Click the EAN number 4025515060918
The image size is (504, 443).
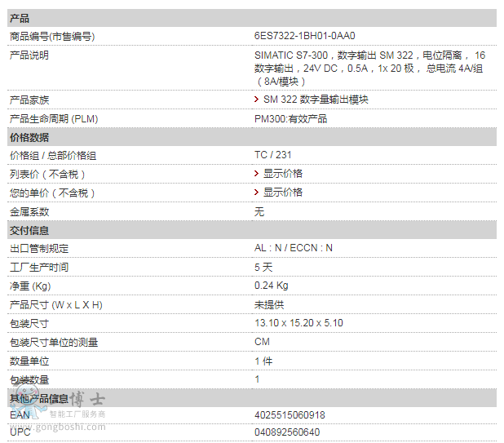click(x=290, y=415)
